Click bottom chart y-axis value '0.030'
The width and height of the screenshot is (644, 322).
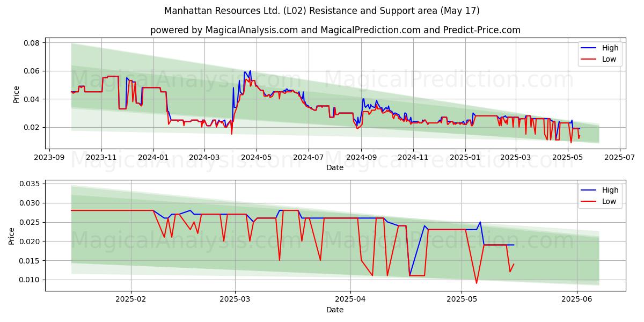coord(30,203)
